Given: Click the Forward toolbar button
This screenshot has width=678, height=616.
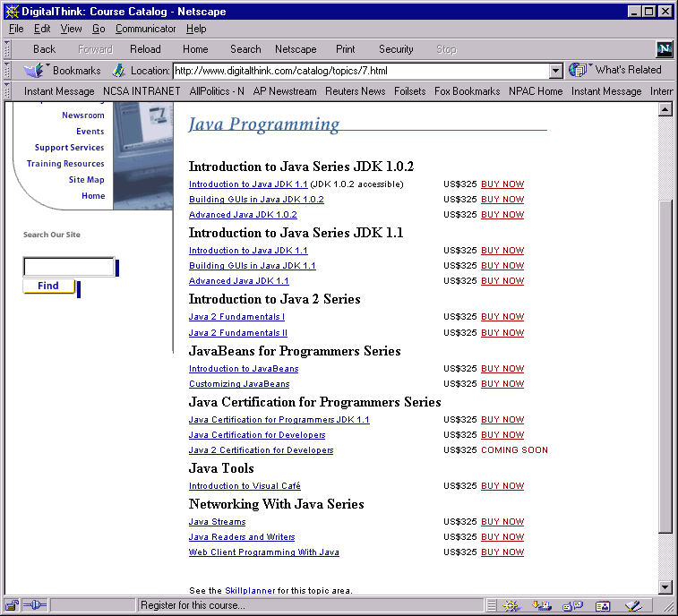Looking at the screenshot, I should tap(95, 49).
